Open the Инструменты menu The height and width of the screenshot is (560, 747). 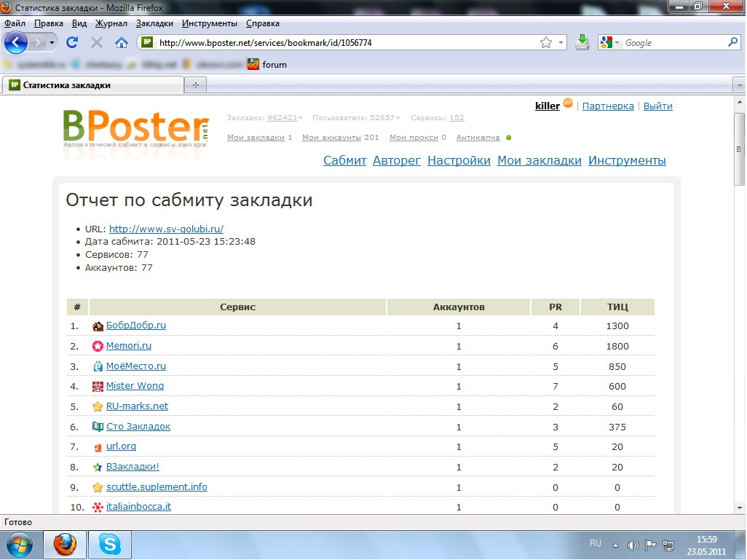coord(210,23)
